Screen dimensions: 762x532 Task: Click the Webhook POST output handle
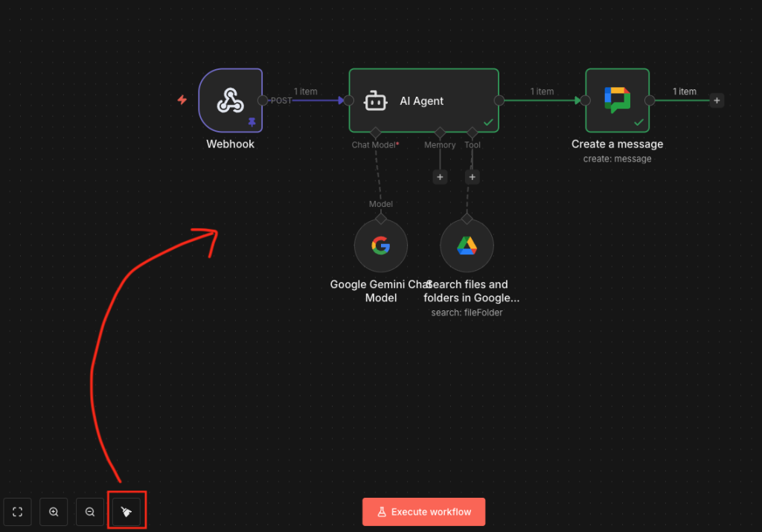pyautogui.click(x=262, y=100)
